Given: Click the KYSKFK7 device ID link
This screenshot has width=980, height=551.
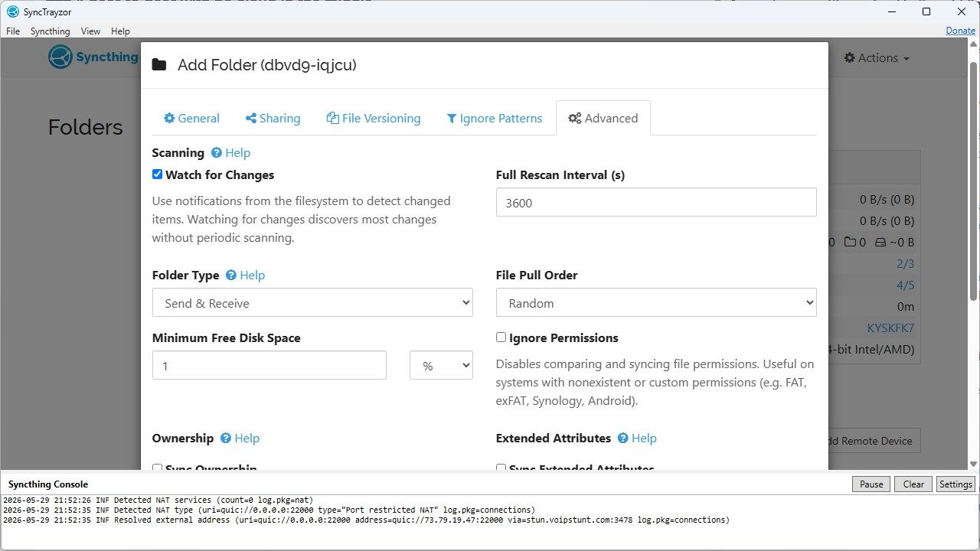Looking at the screenshot, I should [x=890, y=328].
